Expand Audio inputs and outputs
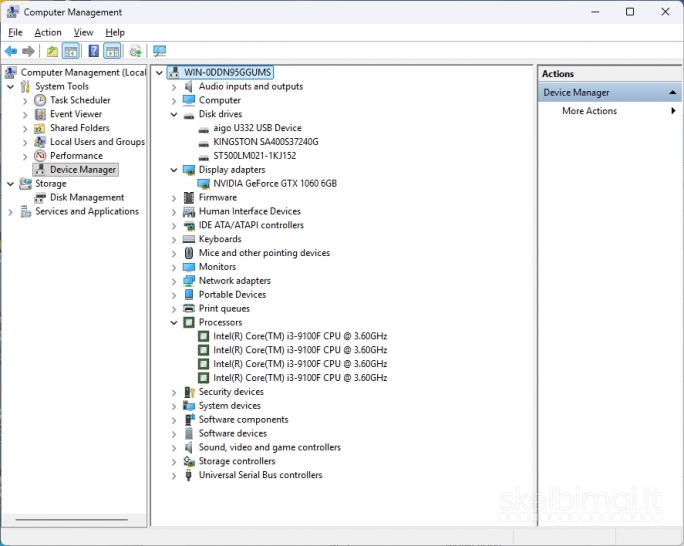The width and height of the screenshot is (684, 546). tap(174, 87)
